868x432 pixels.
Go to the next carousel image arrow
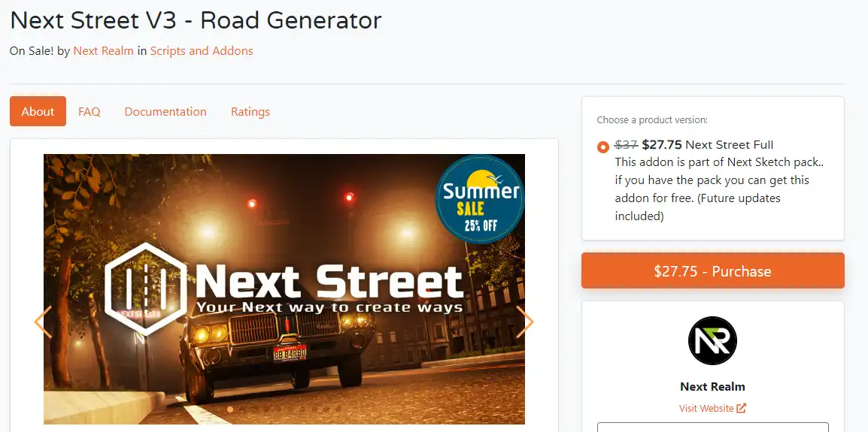pyautogui.click(x=524, y=322)
